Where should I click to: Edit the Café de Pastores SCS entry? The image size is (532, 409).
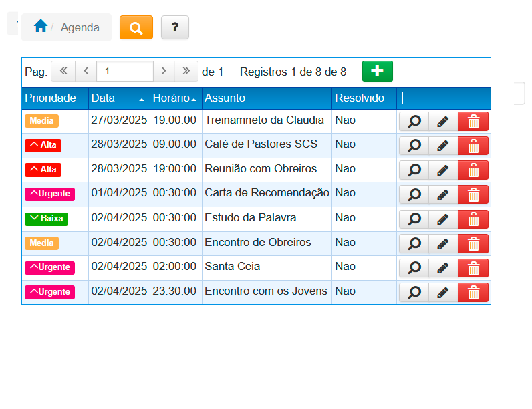click(442, 146)
